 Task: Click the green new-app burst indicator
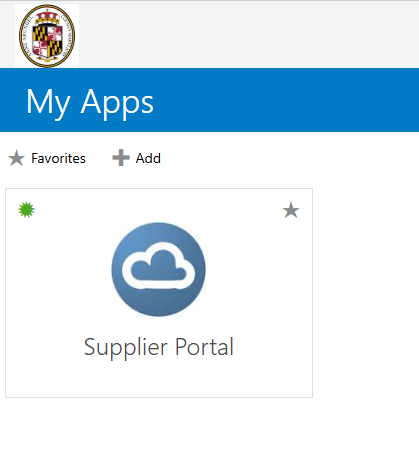tap(27, 210)
